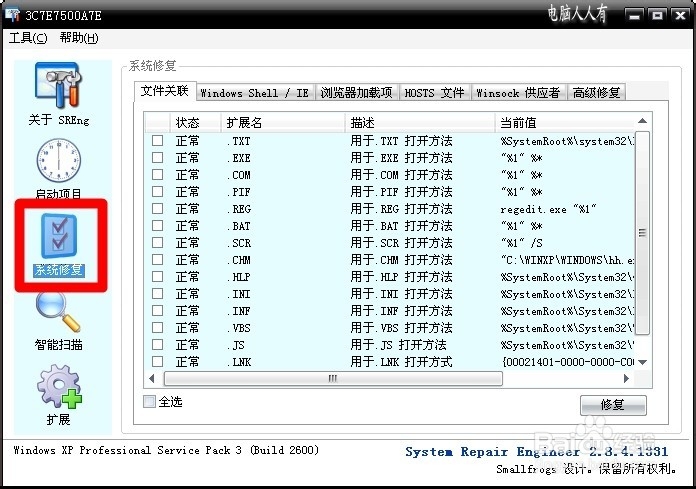The image size is (696, 489).
Task: Click the vertical scrollbar thumb
Action: 642,233
